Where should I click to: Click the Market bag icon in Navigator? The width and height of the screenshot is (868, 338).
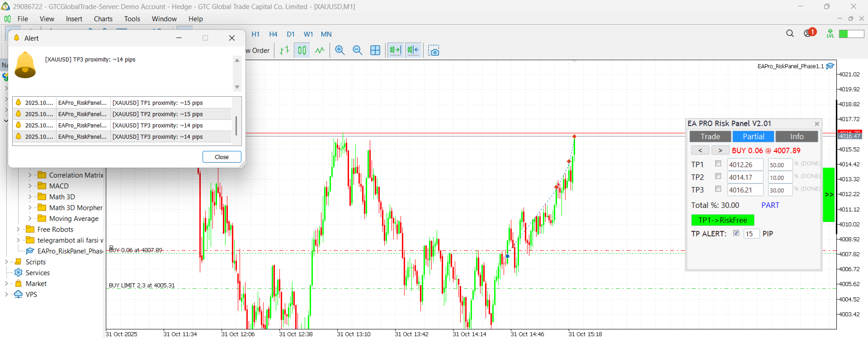[19, 283]
